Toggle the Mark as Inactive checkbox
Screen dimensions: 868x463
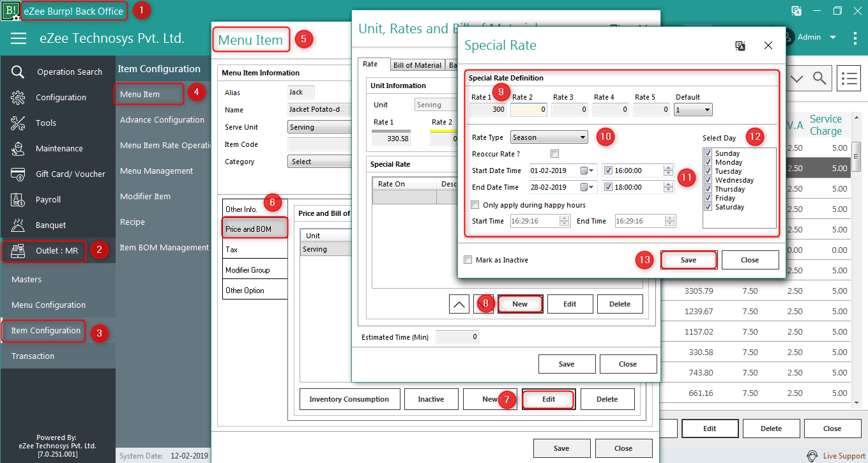click(468, 260)
